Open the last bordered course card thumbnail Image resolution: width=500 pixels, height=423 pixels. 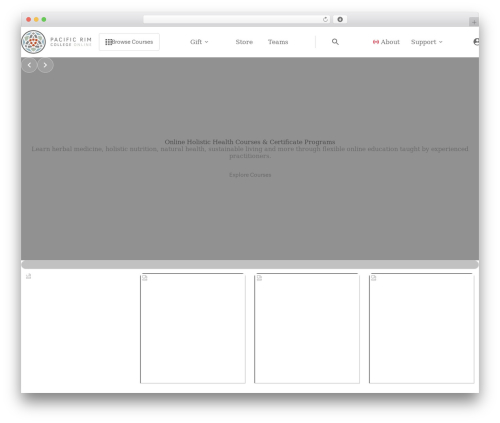pyautogui.click(x=422, y=328)
